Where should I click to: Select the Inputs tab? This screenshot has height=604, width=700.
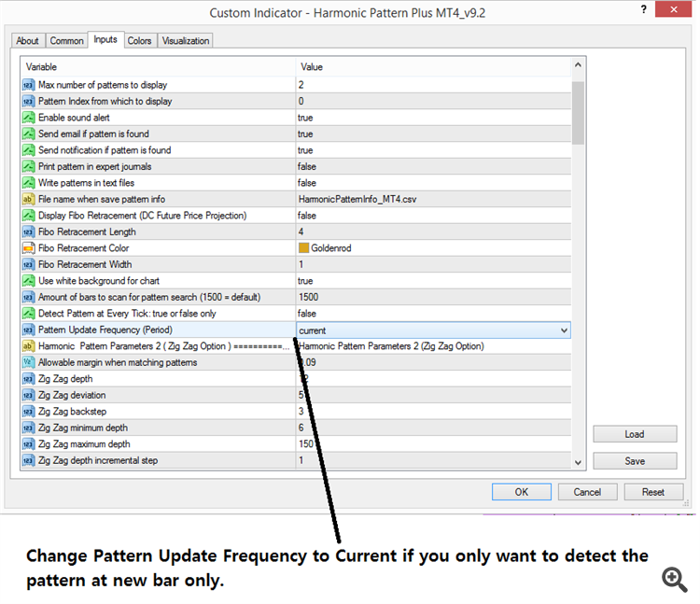tap(105, 40)
